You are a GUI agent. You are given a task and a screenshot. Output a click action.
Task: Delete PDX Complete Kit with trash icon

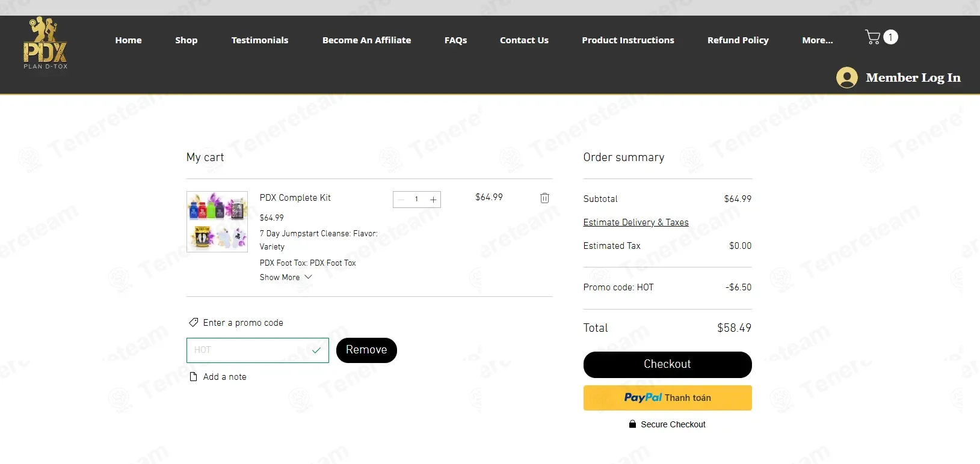tap(544, 198)
